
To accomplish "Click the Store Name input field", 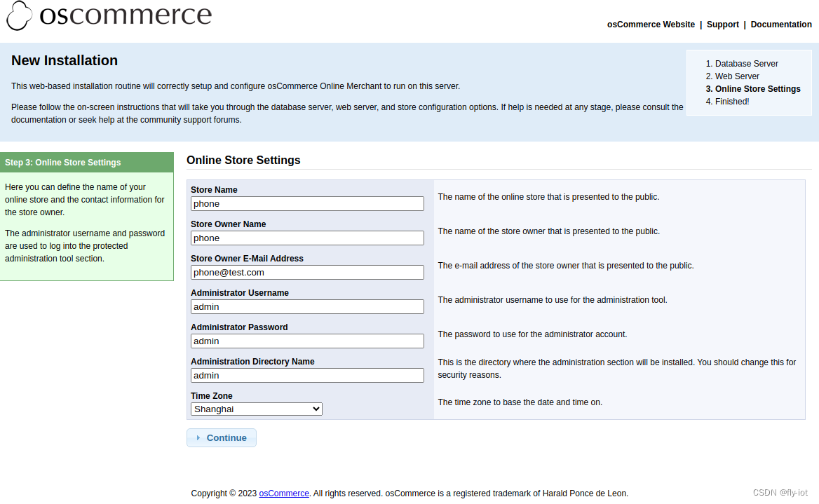I will coord(307,204).
